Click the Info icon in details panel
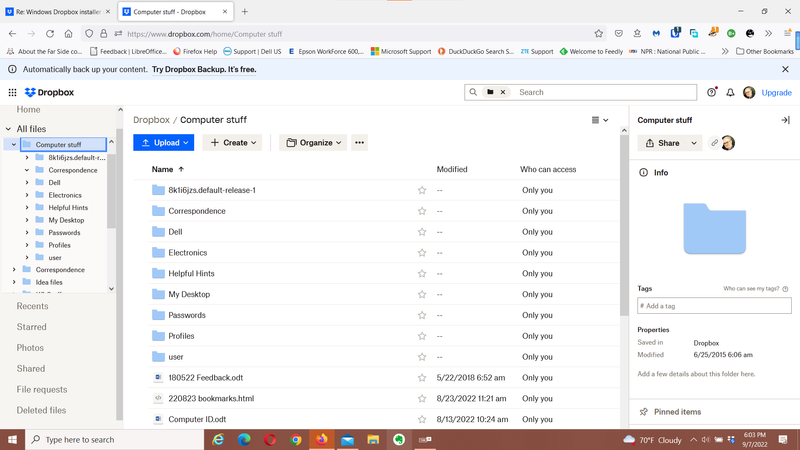The height and width of the screenshot is (450, 800). [x=643, y=172]
